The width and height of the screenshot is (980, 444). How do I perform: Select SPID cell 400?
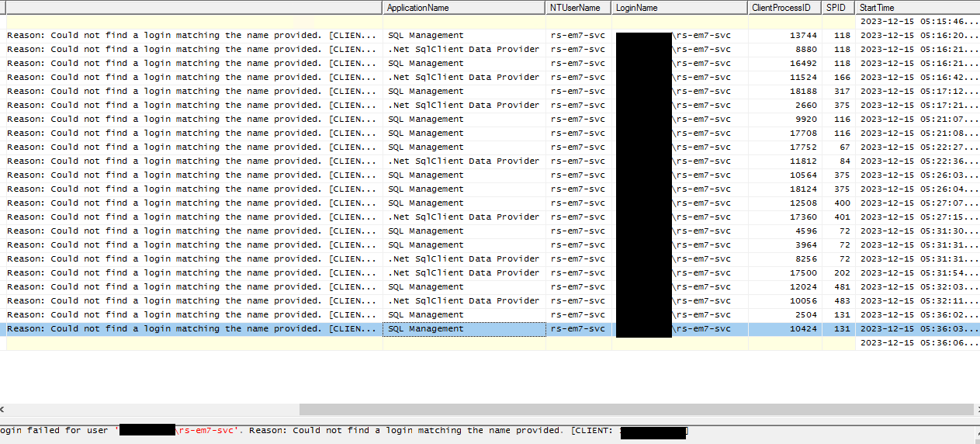point(839,203)
